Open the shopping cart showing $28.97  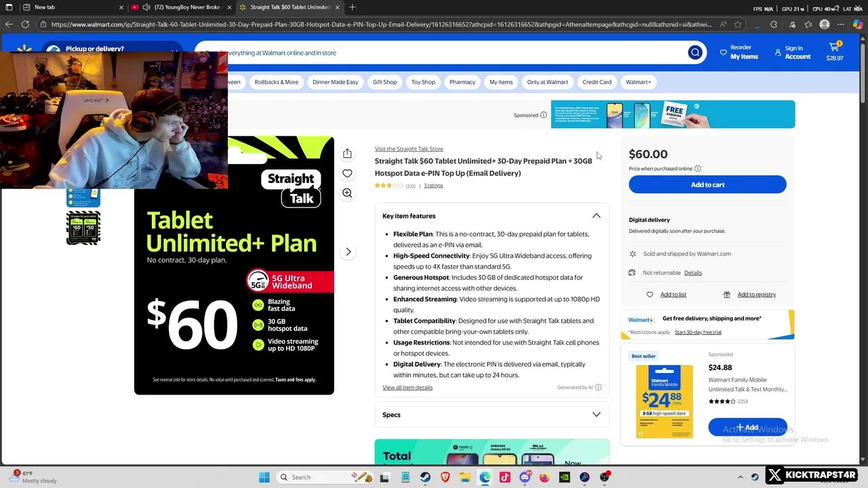click(835, 52)
